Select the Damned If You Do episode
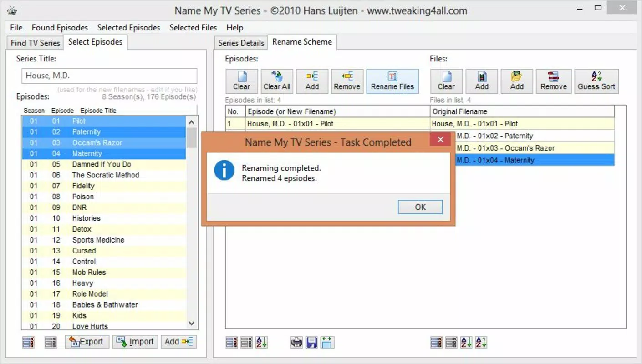Viewport: 642px width, 364px height. pyautogui.click(x=104, y=164)
